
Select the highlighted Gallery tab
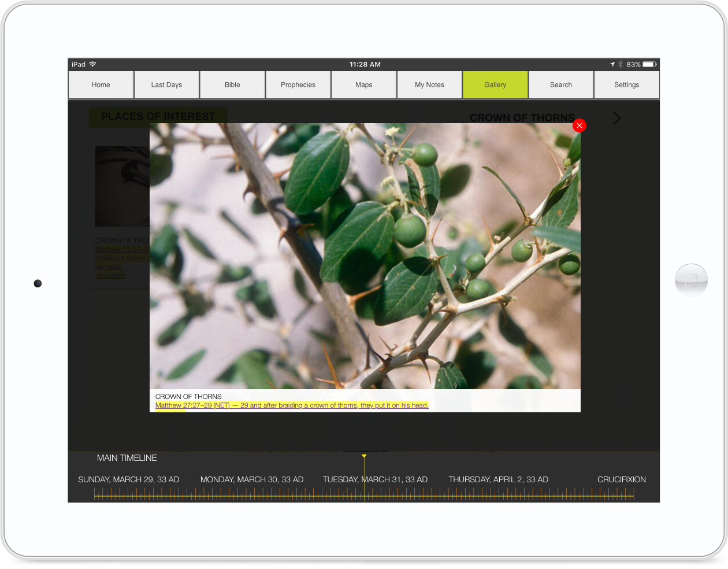[x=495, y=85]
